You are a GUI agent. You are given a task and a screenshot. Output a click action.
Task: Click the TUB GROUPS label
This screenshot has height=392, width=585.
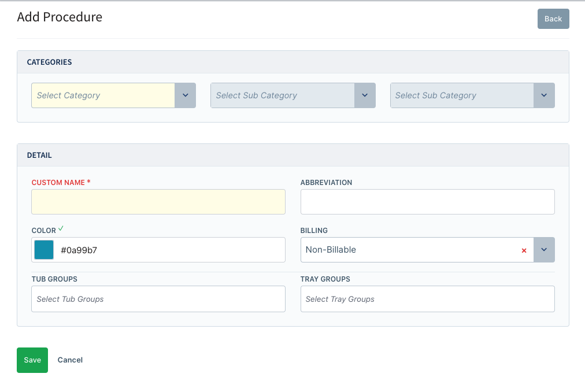point(54,279)
